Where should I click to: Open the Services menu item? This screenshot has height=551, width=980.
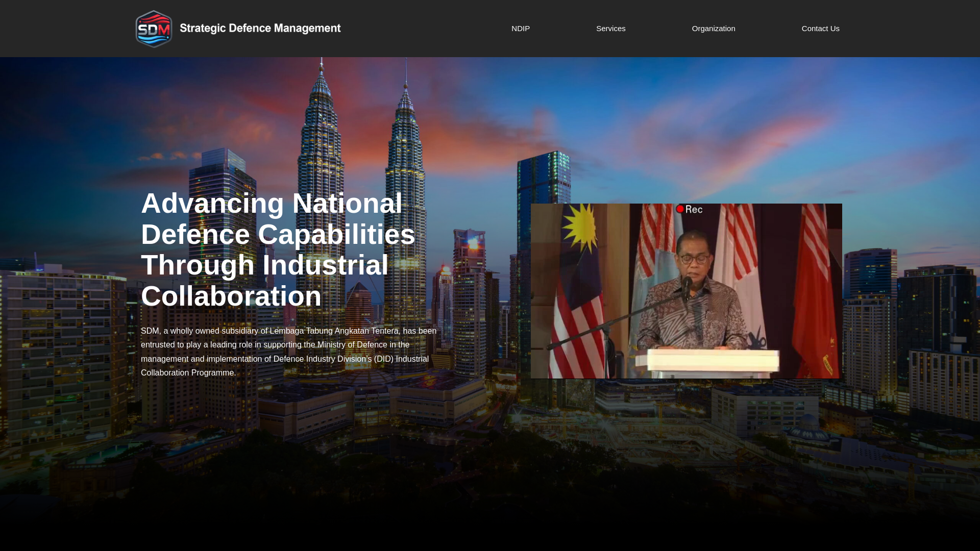point(610,29)
